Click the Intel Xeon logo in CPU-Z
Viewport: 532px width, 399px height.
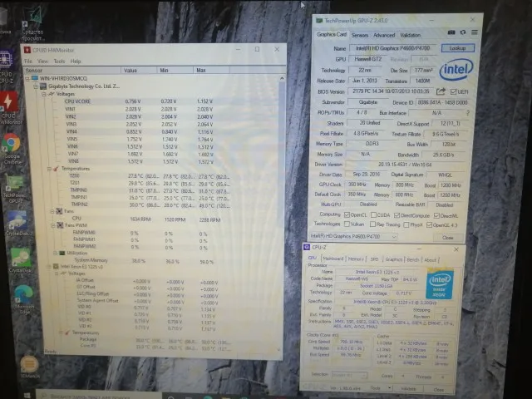point(440,284)
